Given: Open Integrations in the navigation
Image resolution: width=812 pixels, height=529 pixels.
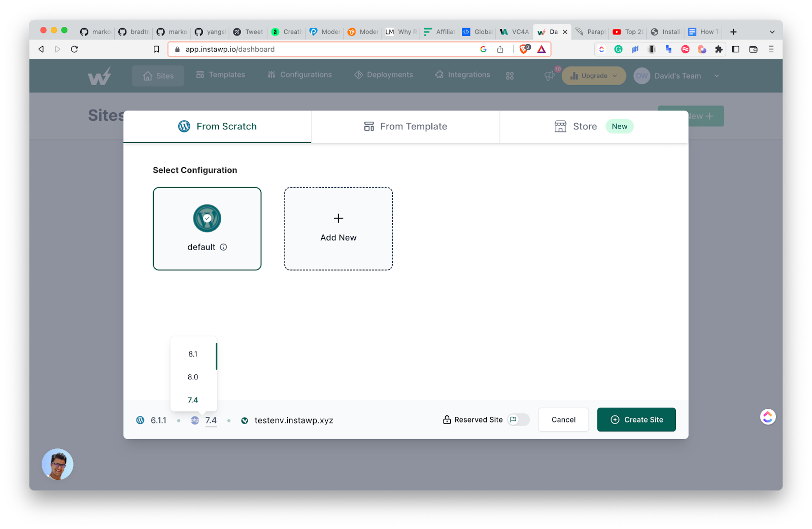Looking at the screenshot, I should pos(463,75).
